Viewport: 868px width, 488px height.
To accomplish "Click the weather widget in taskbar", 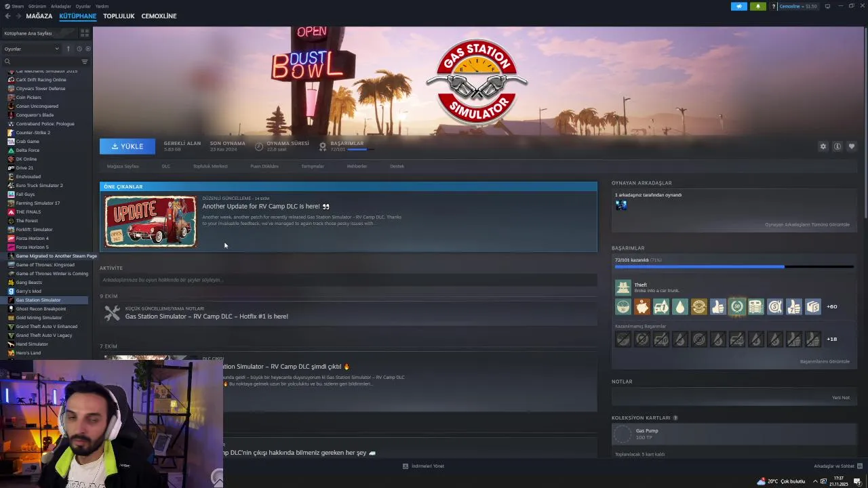I will point(781,481).
